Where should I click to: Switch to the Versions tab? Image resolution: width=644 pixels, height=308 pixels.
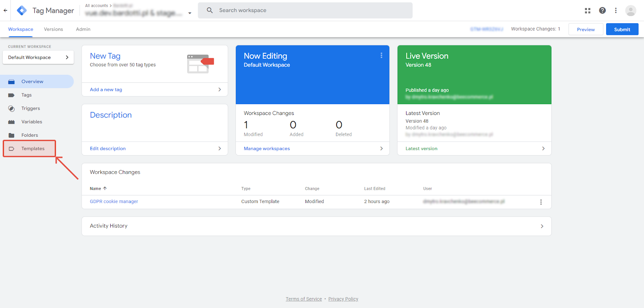(54, 29)
